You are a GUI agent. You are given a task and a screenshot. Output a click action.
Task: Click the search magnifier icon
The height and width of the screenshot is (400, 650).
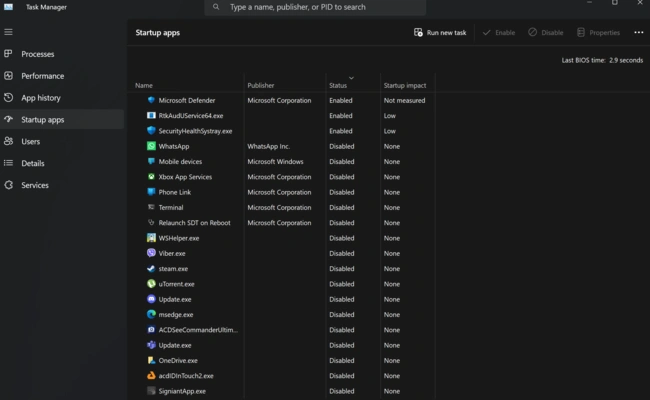click(x=216, y=7)
